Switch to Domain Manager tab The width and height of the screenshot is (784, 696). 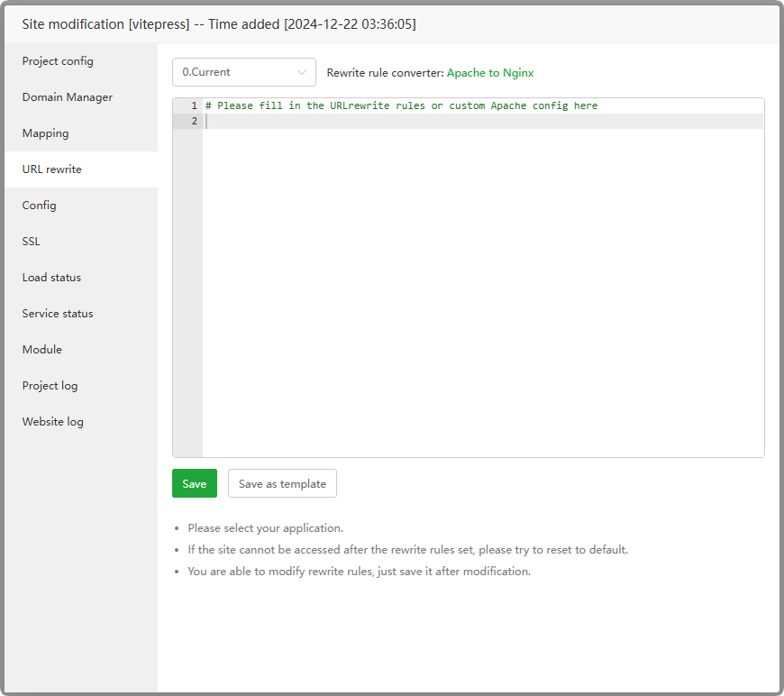68,97
